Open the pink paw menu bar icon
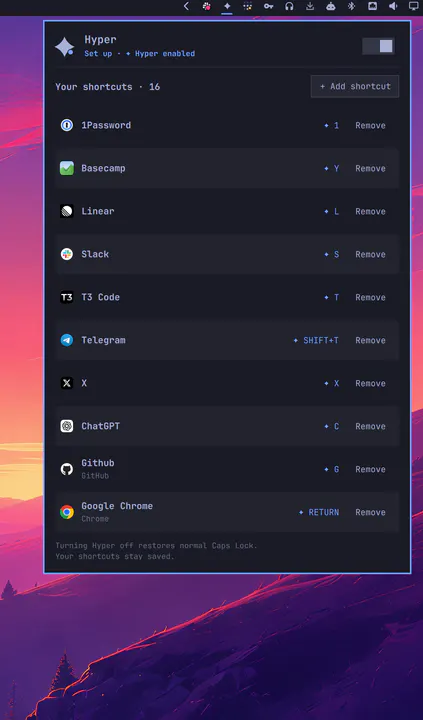 point(207,6)
